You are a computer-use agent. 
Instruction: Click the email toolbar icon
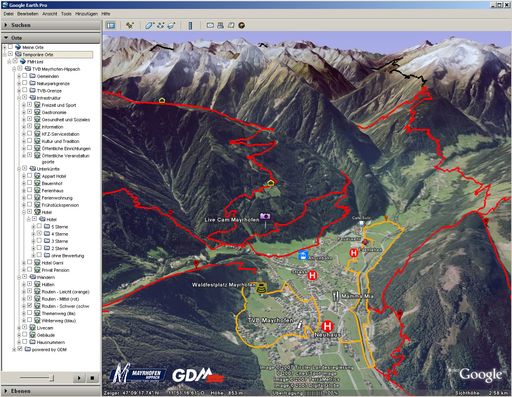210,25
